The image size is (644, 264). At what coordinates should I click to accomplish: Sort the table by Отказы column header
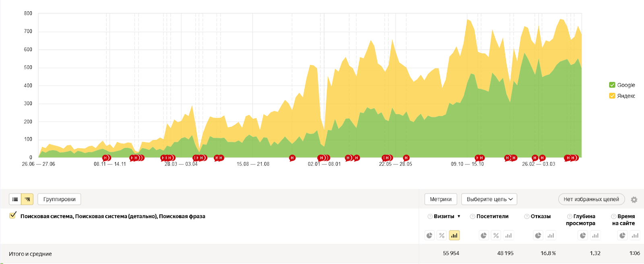click(x=540, y=216)
